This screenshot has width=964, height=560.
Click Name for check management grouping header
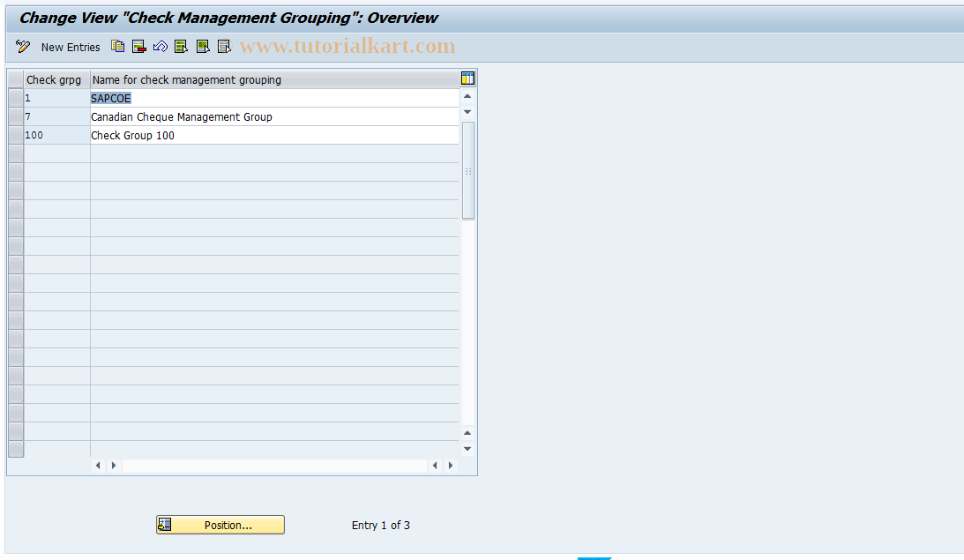point(274,80)
